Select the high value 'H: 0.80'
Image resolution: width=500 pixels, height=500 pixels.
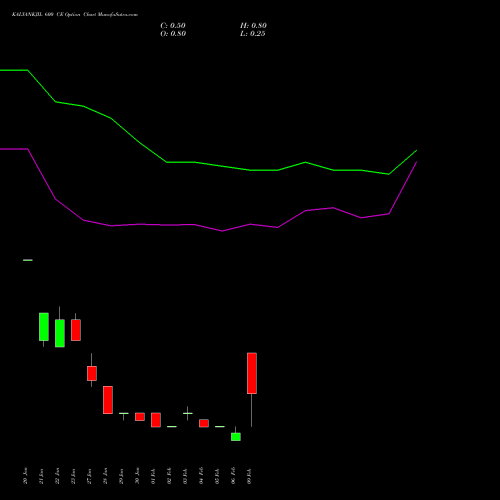point(253,26)
